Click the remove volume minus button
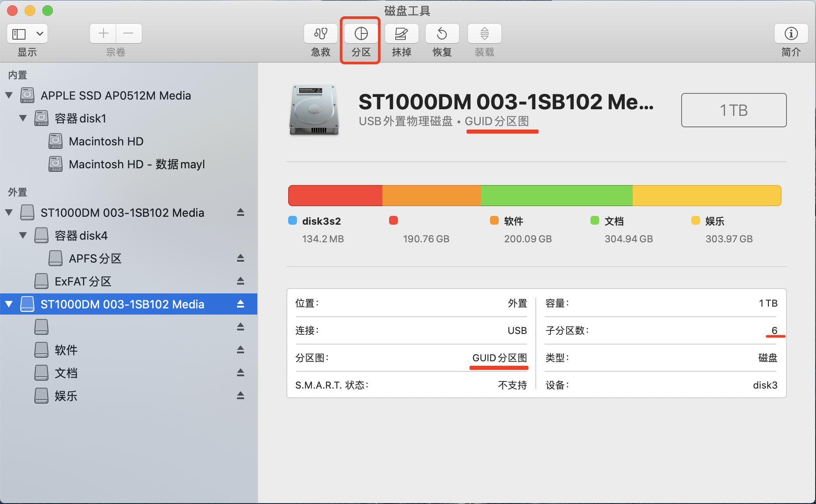This screenshot has height=504, width=816. 129,33
